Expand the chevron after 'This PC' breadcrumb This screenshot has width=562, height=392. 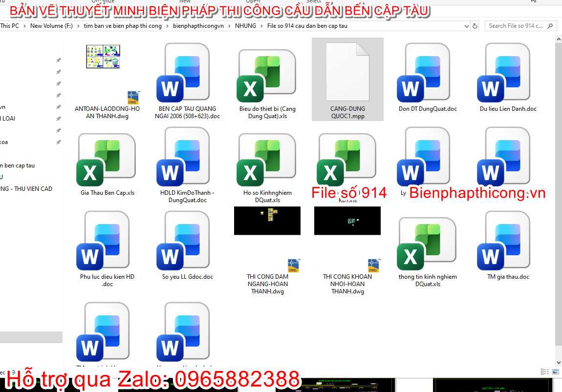pyautogui.click(x=25, y=26)
